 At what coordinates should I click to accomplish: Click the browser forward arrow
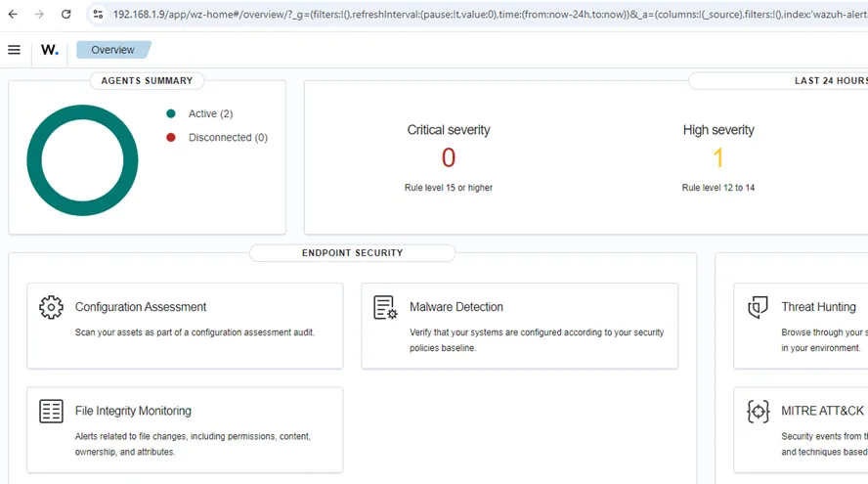click(x=39, y=14)
